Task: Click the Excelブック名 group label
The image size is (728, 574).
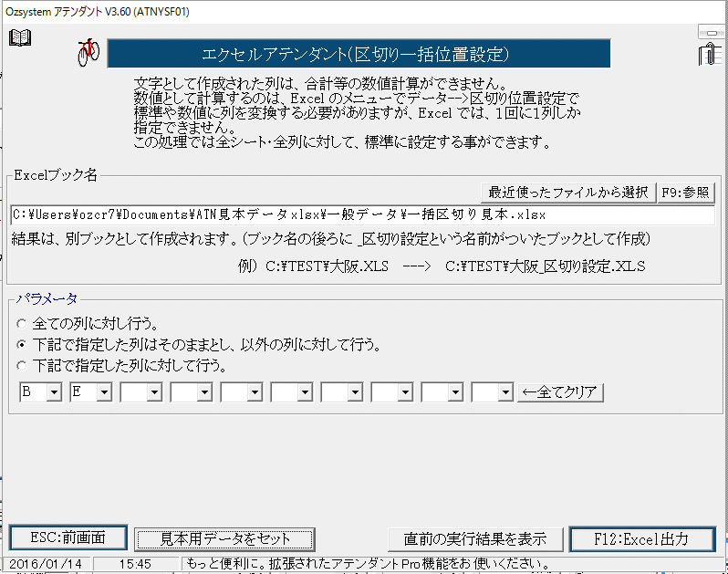Action: 56,175
